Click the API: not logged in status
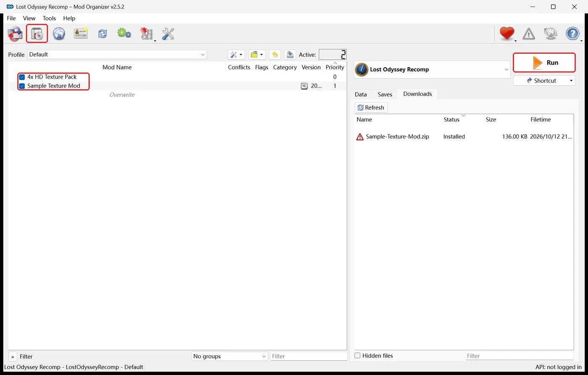 point(559,367)
